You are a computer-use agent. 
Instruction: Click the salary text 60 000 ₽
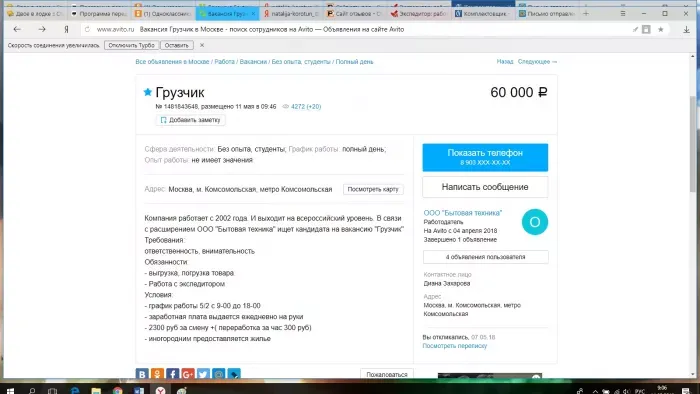[x=519, y=92]
